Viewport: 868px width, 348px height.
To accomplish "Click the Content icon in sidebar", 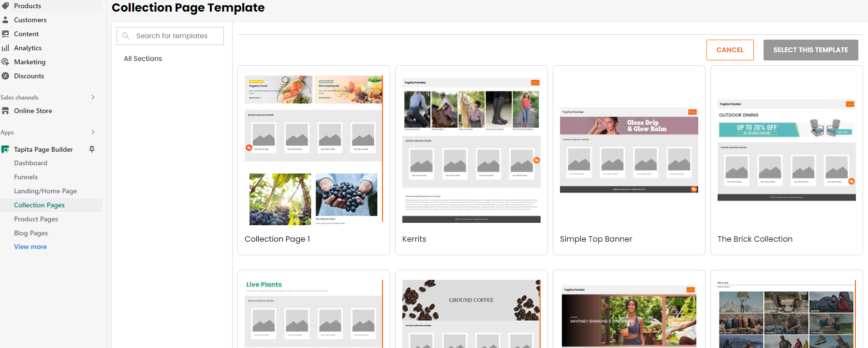I will pyautogui.click(x=5, y=34).
